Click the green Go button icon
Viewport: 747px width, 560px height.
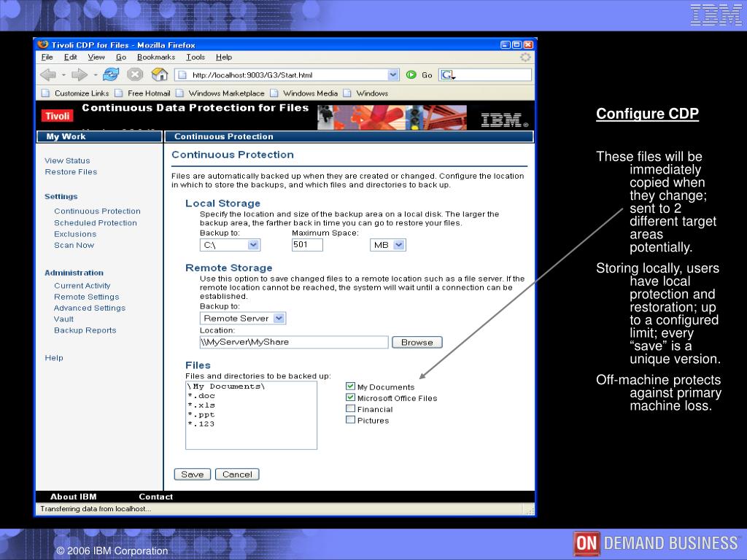411,75
